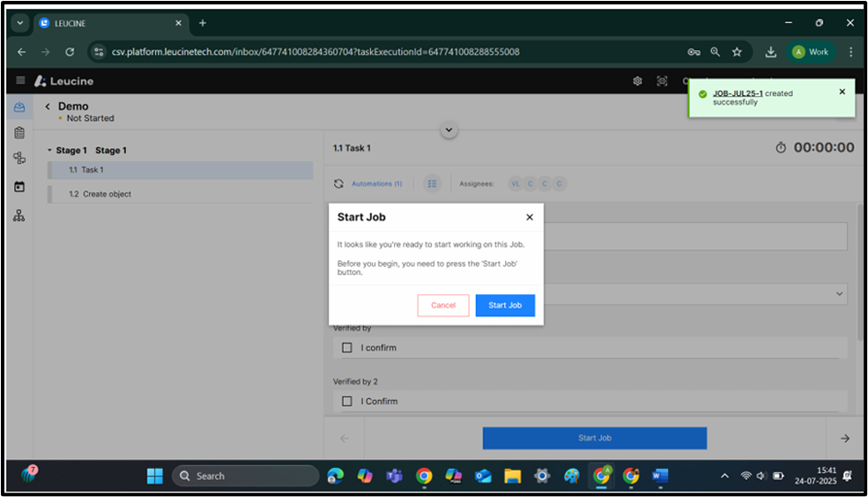
Task: Close the LEUCINE browser tab
Action: (178, 23)
